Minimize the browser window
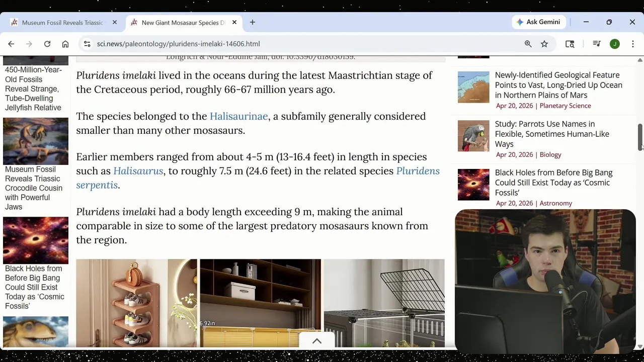Viewport: 644px width, 362px height. 586,22
